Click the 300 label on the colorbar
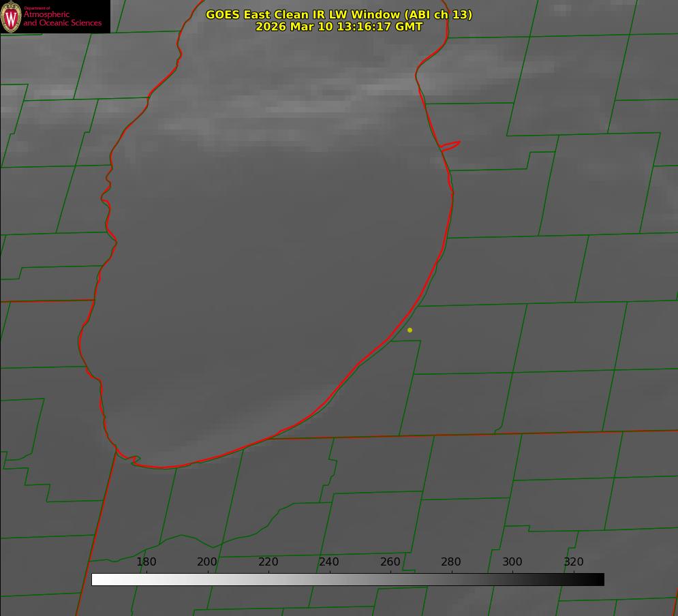678x616 pixels. tap(512, 561)
